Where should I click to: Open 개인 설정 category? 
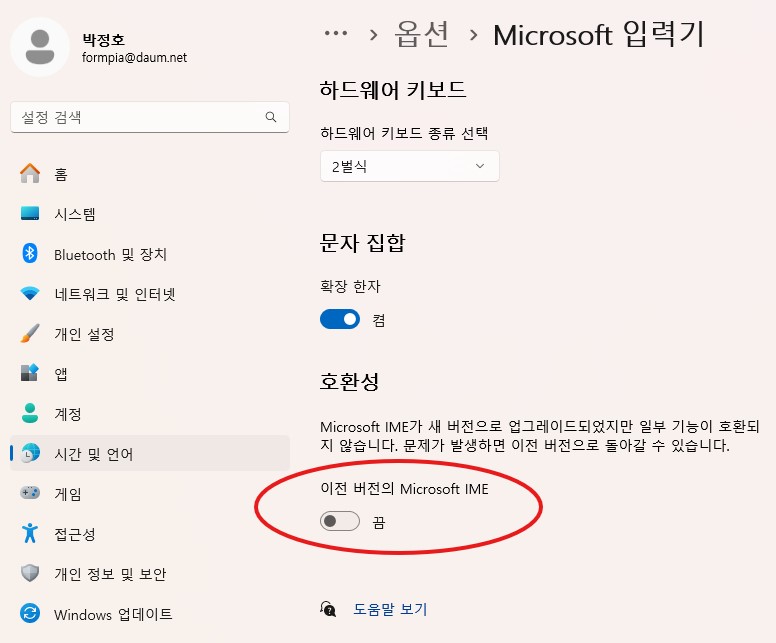150,334
